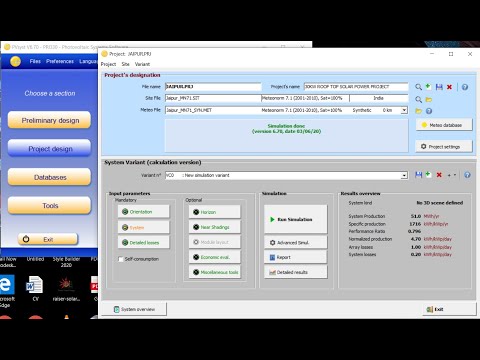Select Project design in main window
Screen dimensions: 480x360
49,148
